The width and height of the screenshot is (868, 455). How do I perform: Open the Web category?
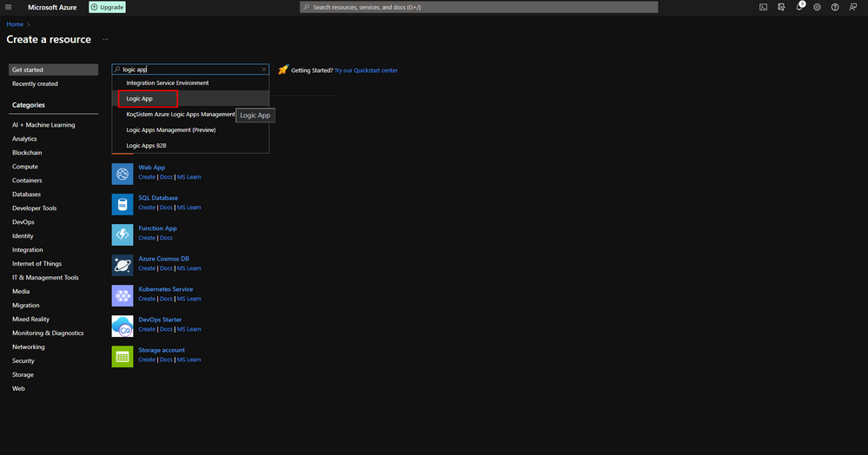point(18,389)
